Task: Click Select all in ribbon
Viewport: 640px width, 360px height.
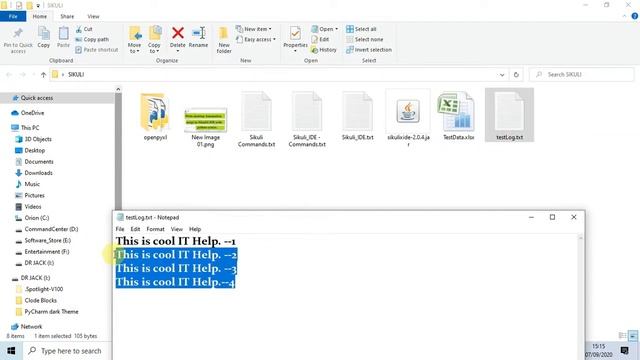Action: pyautogui.click(x=361, y=29)
